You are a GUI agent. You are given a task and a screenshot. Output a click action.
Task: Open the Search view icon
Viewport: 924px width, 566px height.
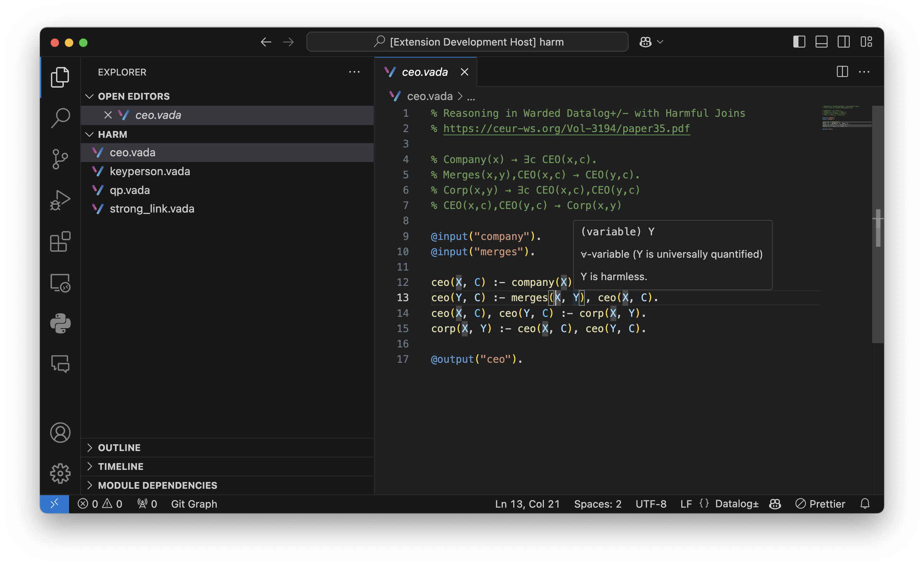[x=60, y=118]
